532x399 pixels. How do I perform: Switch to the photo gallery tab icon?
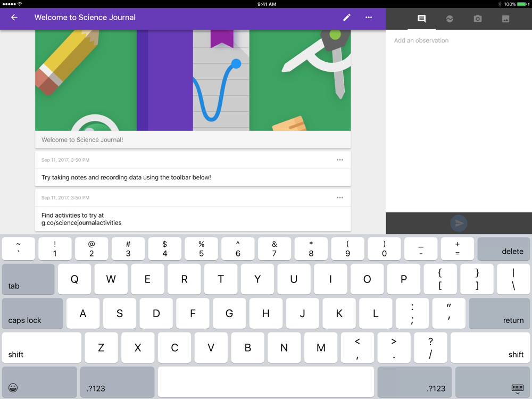click(x=505, y=19)
